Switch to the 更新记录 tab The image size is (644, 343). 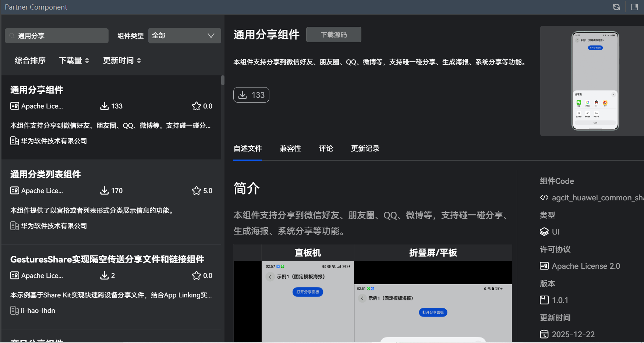pos(365,149)
